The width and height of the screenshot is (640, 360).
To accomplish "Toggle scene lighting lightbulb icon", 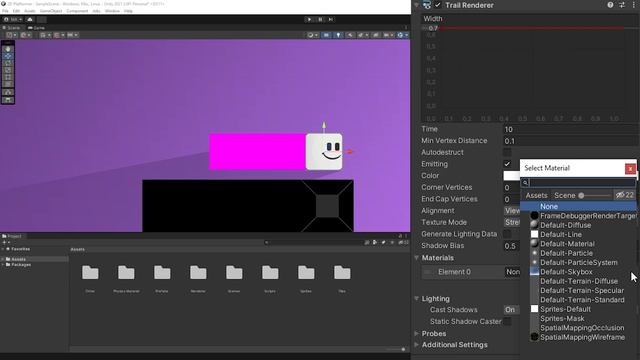I will pos(338,35).
